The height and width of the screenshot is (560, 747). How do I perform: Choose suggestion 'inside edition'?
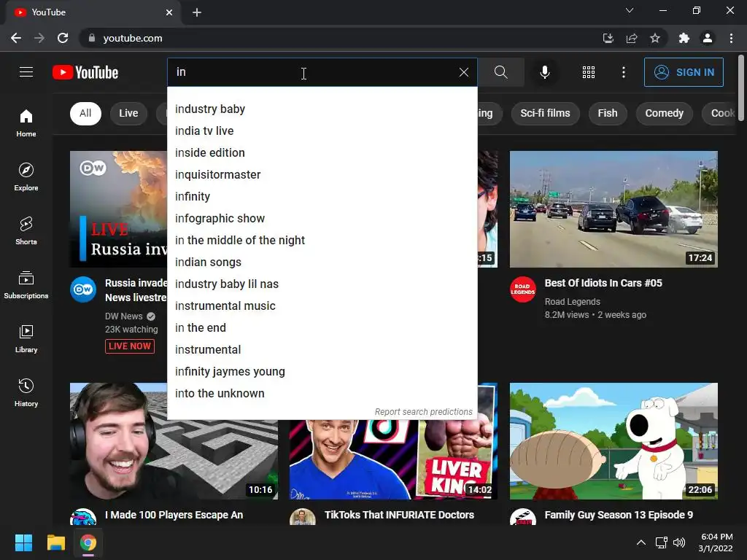tap(322, 153)
